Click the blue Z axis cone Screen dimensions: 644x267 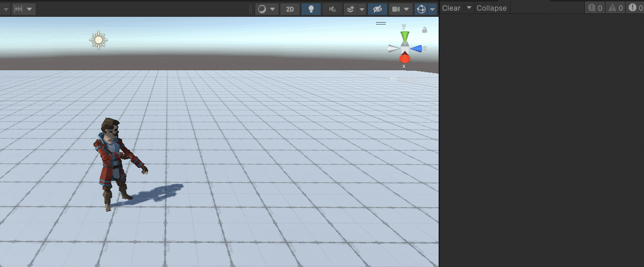[x=417, y=48]
